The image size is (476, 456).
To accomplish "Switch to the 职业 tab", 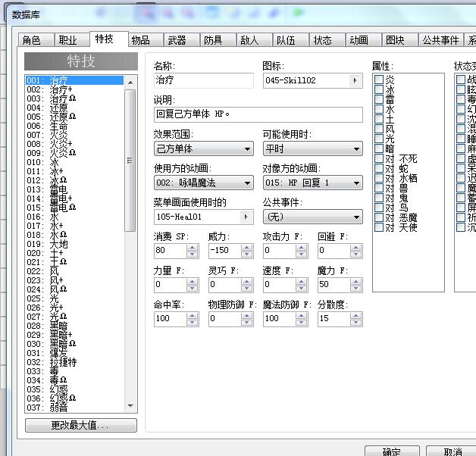I will tap(72, 40).
